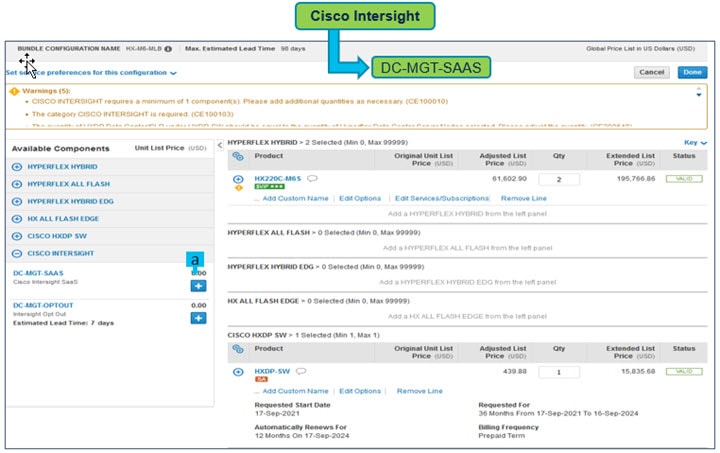Add DC-MGT-OPTOUT with its plus button
This screenshot has width=720, height=453.
point(198,318)
